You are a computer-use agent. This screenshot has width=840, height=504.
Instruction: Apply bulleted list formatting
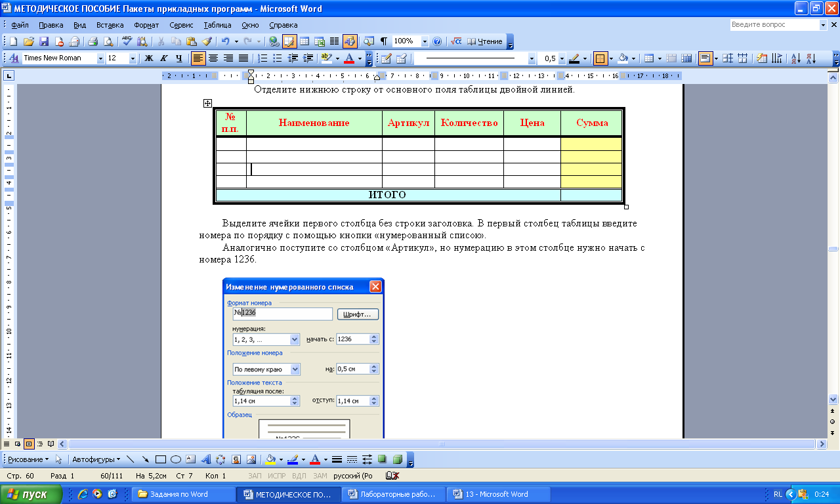tap(278, 58)
